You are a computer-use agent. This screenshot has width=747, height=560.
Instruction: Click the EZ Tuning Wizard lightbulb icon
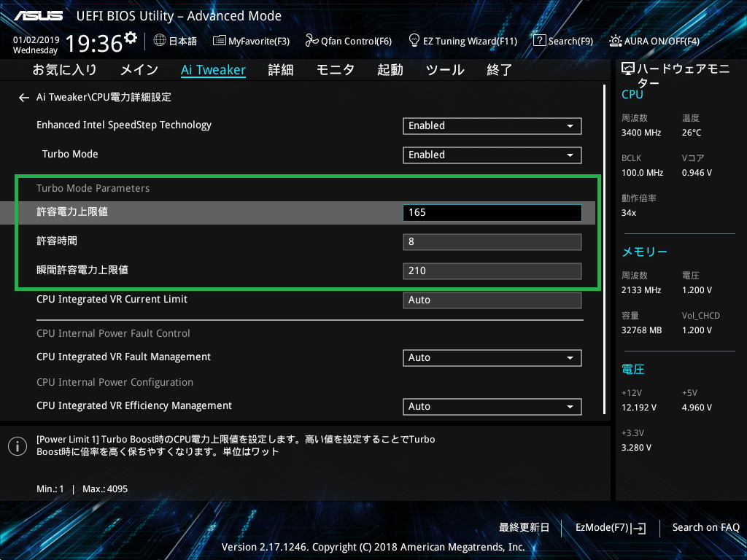(414, 41)
